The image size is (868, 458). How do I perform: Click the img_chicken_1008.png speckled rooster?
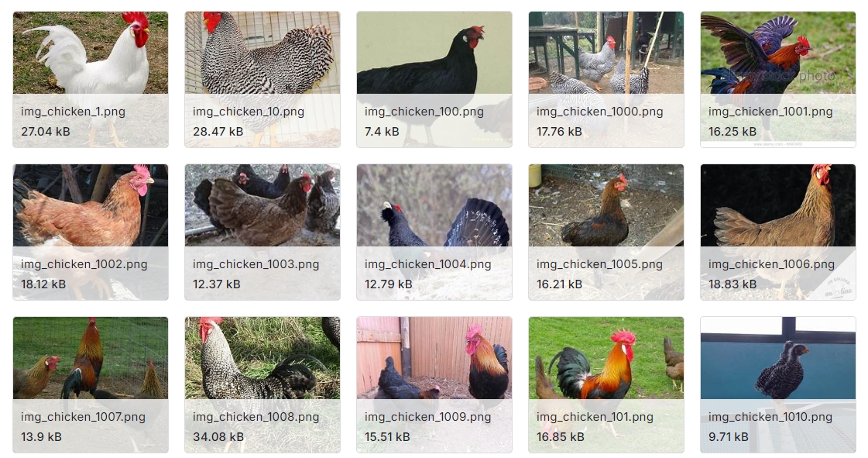point(262,385)
